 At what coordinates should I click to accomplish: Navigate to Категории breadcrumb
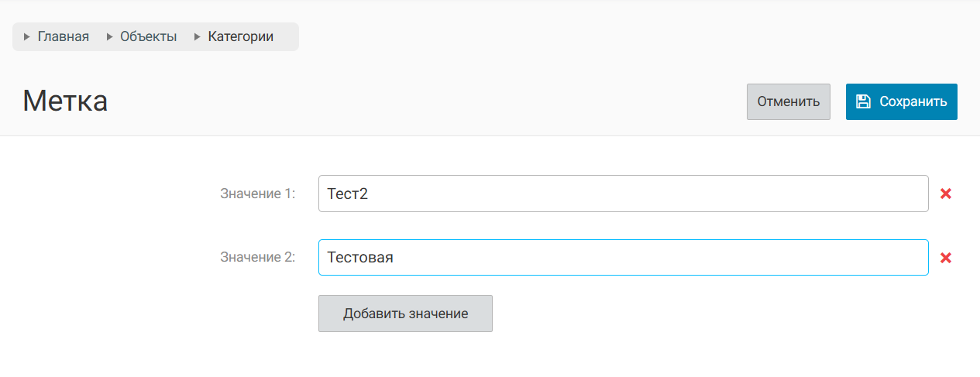pyautogui.click(x=240, y=36)
